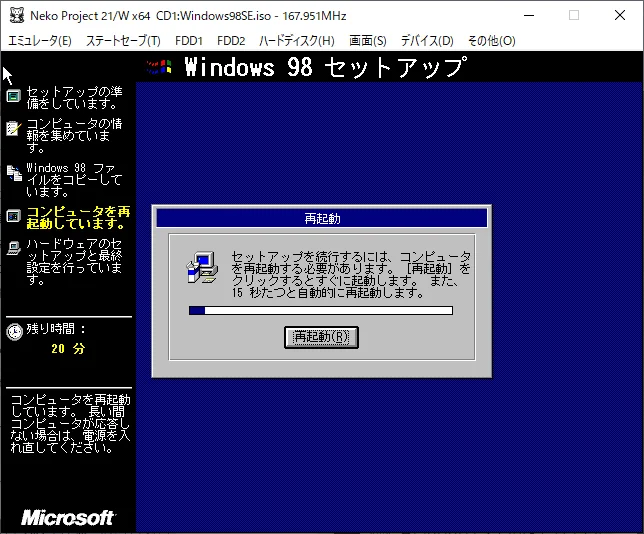
Task: Click the セットアップの準備をしています step text
Action: pos(74,97)
